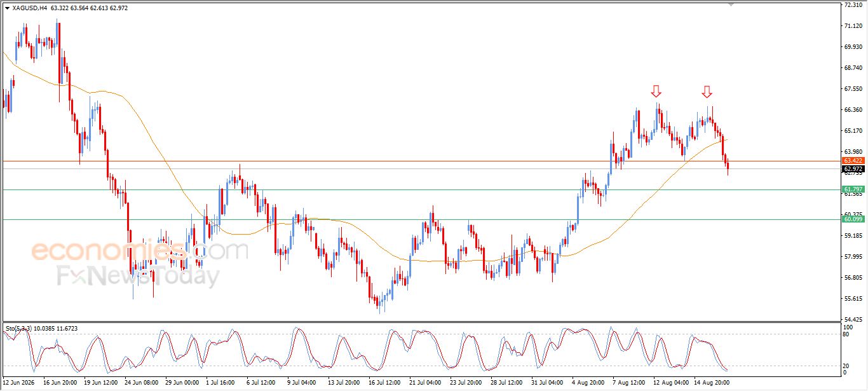Click the 16 Jun 20:00 time label

pos(60,383)
